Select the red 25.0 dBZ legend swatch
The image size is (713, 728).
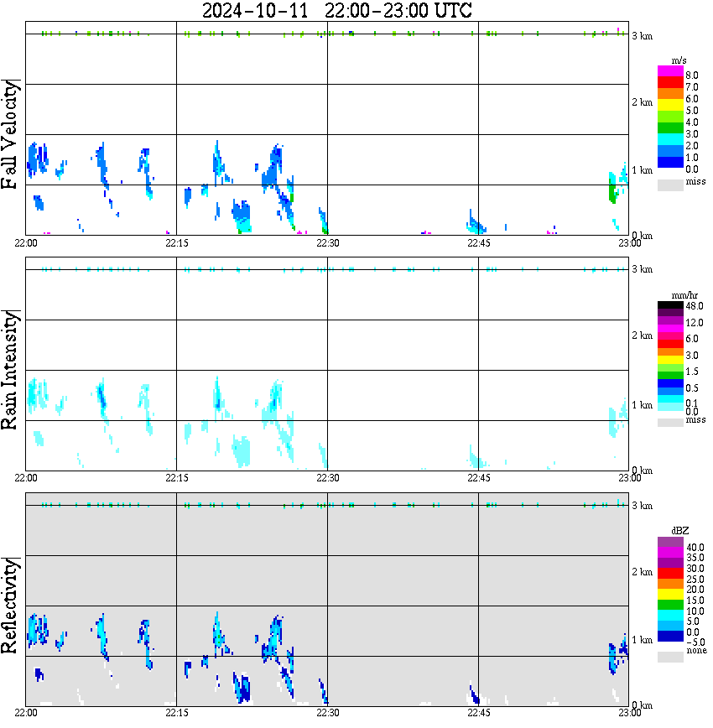(670, 574)
